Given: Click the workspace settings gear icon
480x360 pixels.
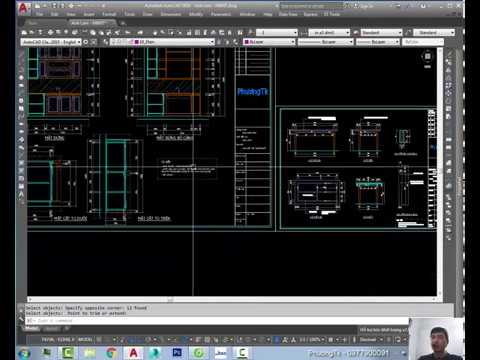Looking at the screenshot, I should tap(86, 42).
